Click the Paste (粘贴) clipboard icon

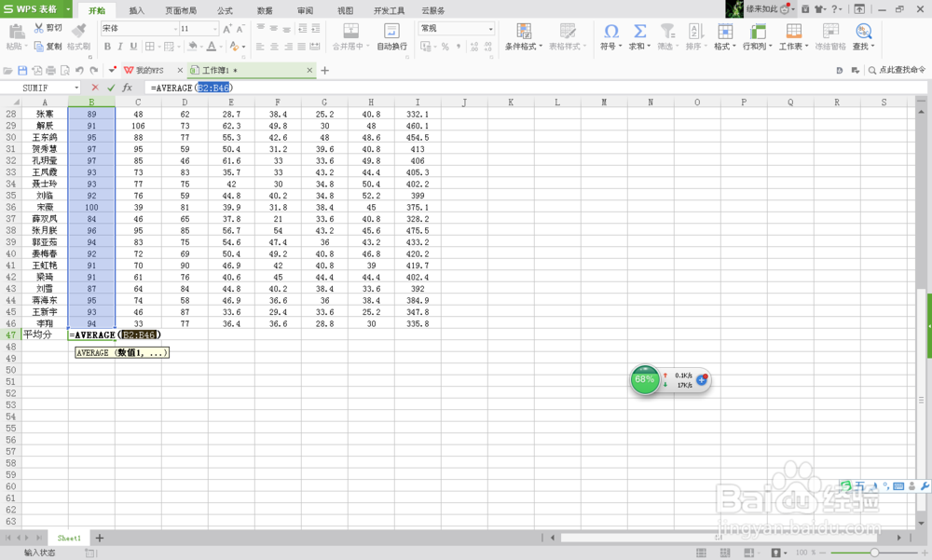tap(17, 32)
